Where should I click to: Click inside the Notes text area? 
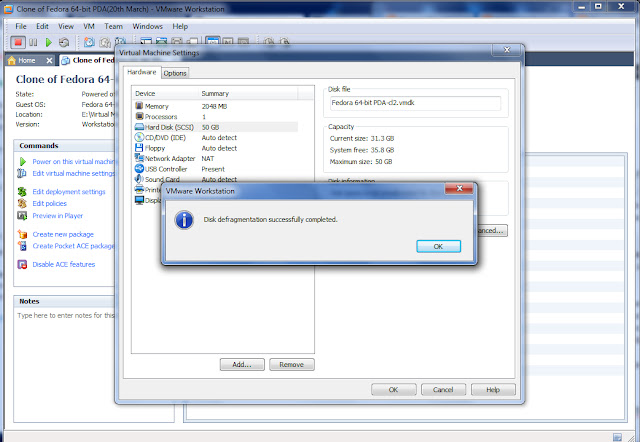click(65, 365)
